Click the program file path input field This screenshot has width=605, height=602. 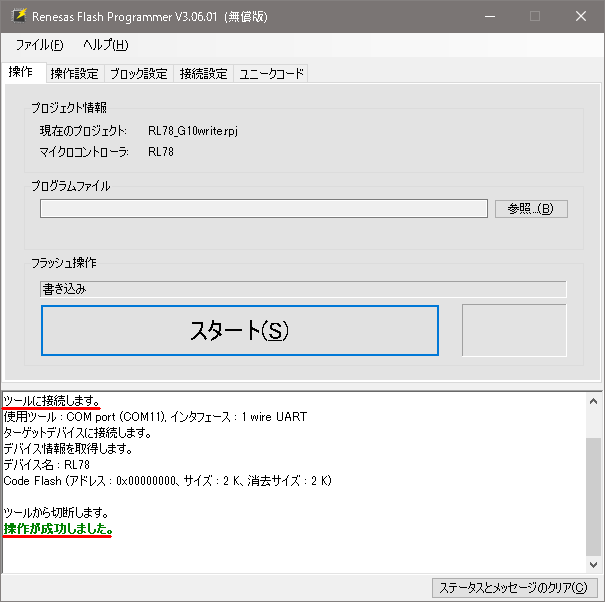(264, 208)
